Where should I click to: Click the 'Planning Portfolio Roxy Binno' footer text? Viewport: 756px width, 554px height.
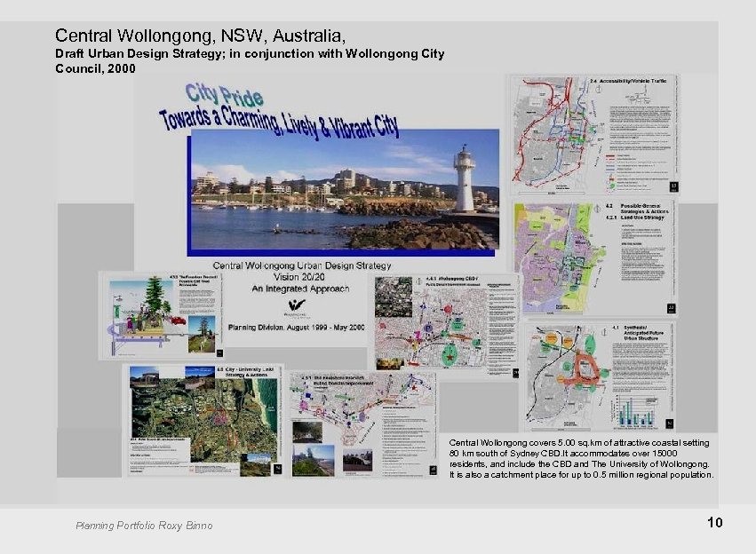(142, 526)
